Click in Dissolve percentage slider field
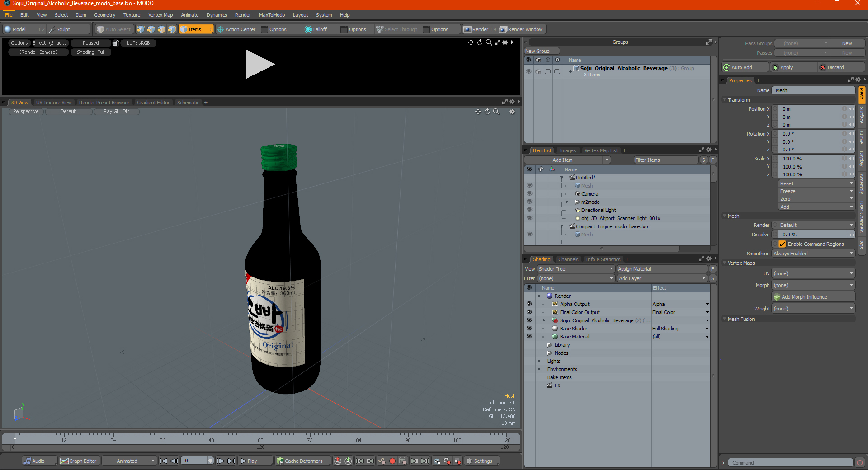This screenshot has width=868, height=470. pyautogui.click(x=814, y=235)
